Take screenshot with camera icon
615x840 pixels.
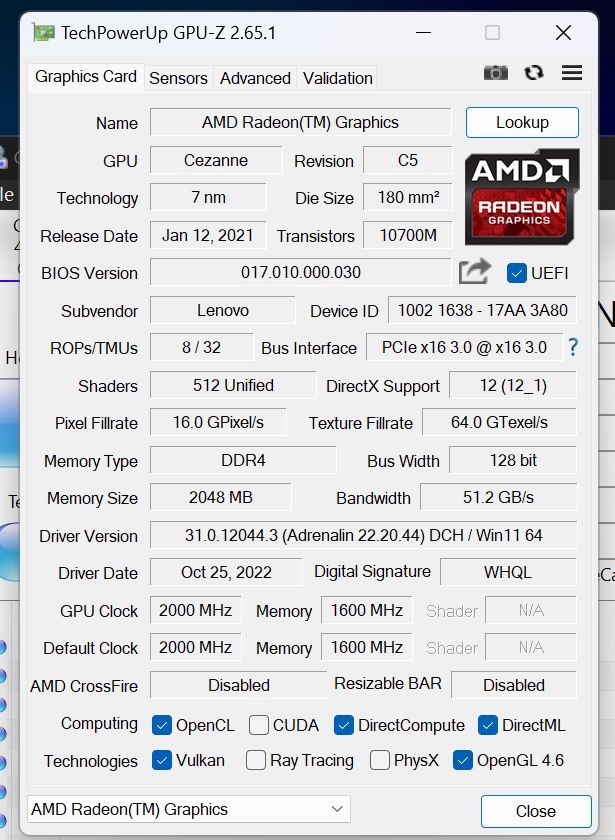[x=496, y=72]
